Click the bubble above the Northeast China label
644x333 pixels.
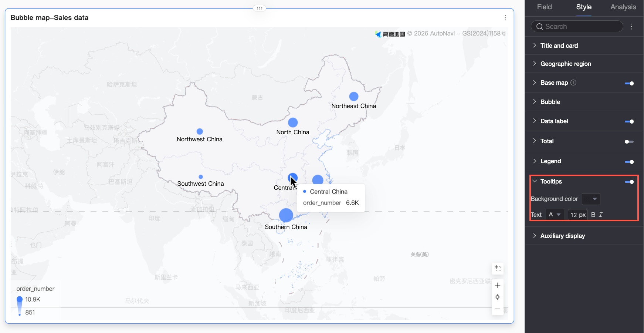(354, 97)
